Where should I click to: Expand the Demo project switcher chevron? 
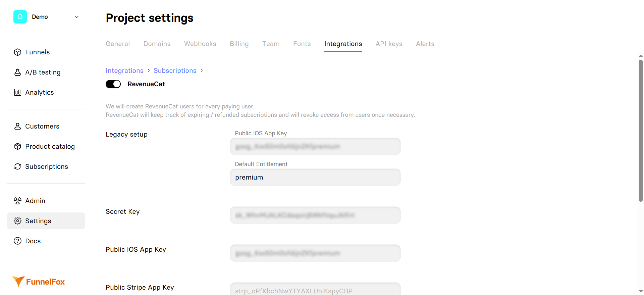[76, 17]
